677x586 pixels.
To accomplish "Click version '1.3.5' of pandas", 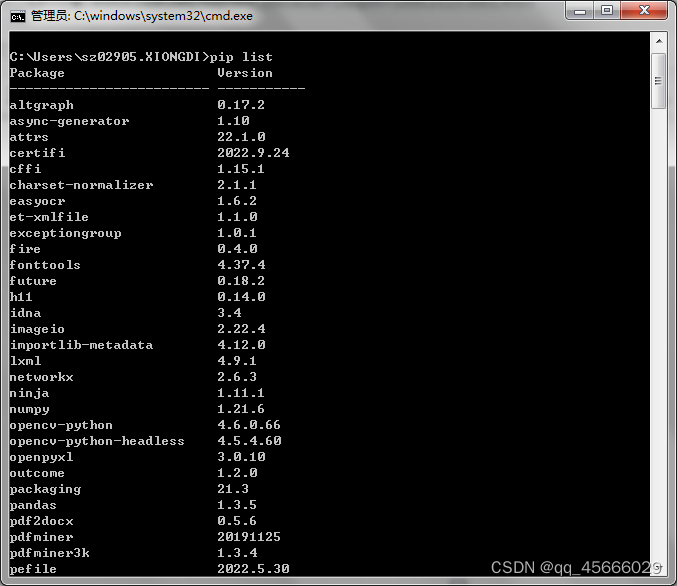I will click(x=237, y=505).
